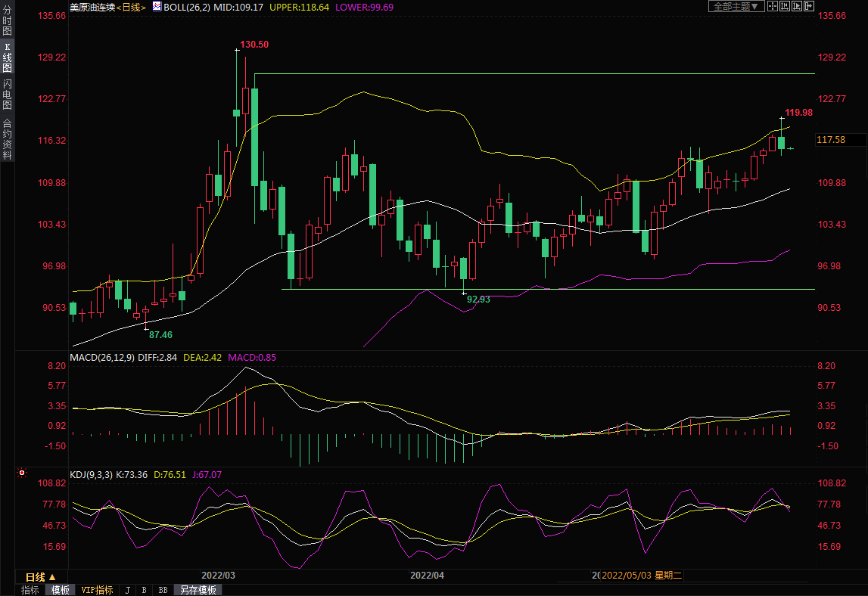
Task: Select the 模板 bottom tab
Action: (x=61, y=590)
